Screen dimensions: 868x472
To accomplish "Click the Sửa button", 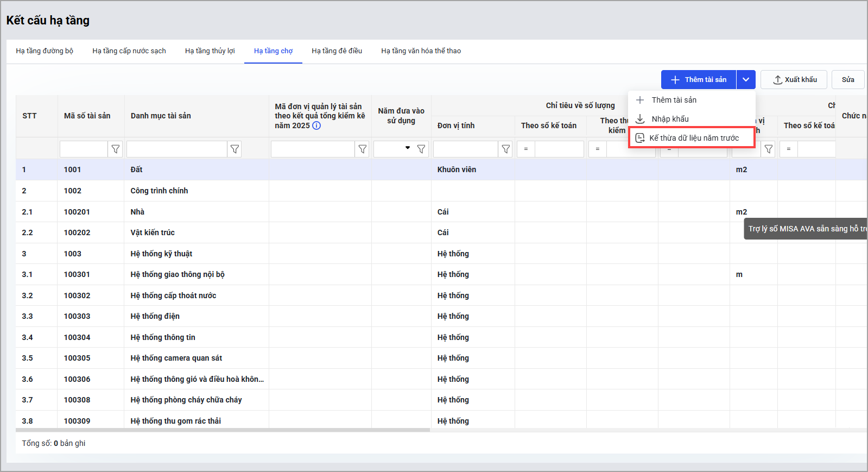I will click(x=848, y=80).
